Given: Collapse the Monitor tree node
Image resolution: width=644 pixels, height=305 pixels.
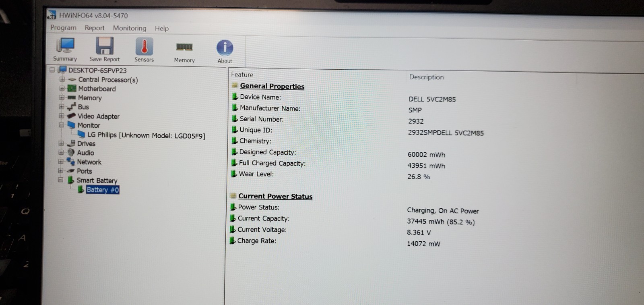Looking at the screenshot, I should pos(61,125).
